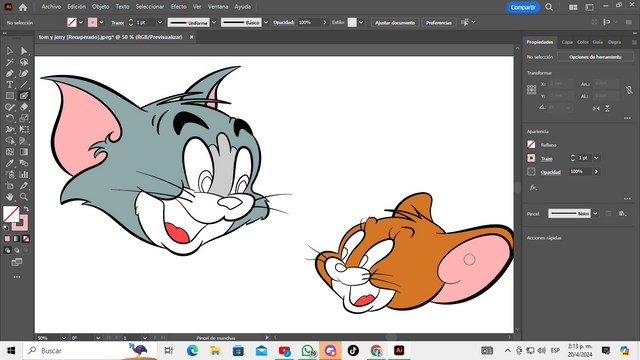Screen dimensions: 640x360
Task: Click Relleno fill swatch in Apariencia
Action: [531, 144]
